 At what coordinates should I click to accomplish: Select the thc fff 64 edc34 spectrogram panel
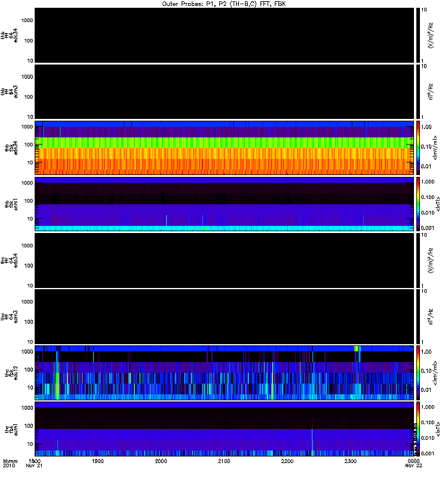(x=225, y=261)
